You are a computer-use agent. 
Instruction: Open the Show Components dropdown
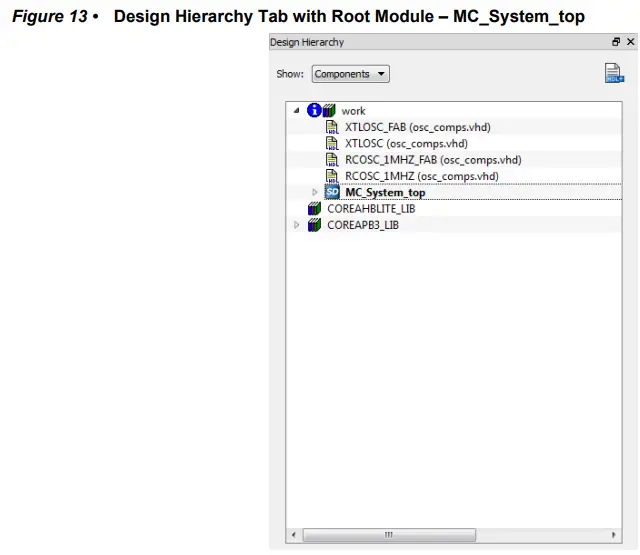click(350, 74)
